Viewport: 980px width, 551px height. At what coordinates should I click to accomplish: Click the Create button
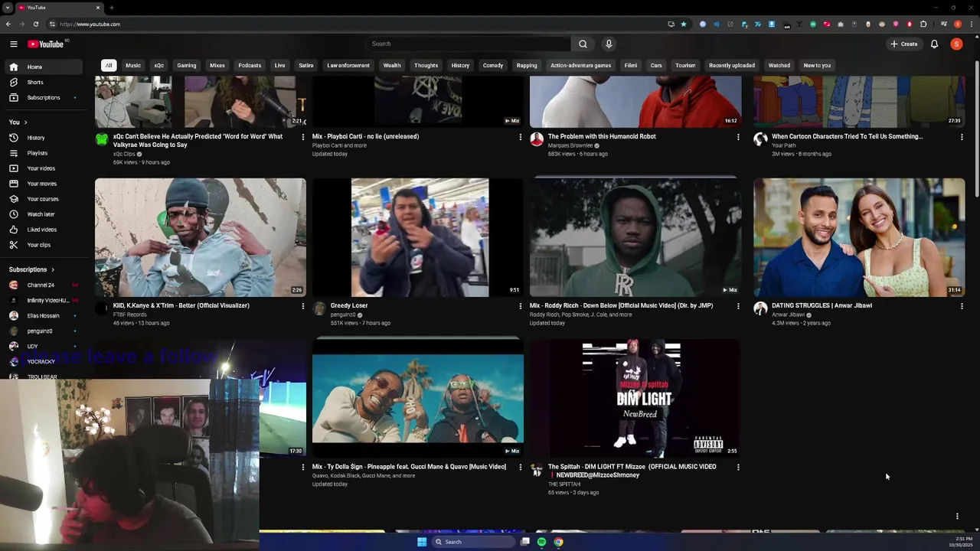click(904, 44)
